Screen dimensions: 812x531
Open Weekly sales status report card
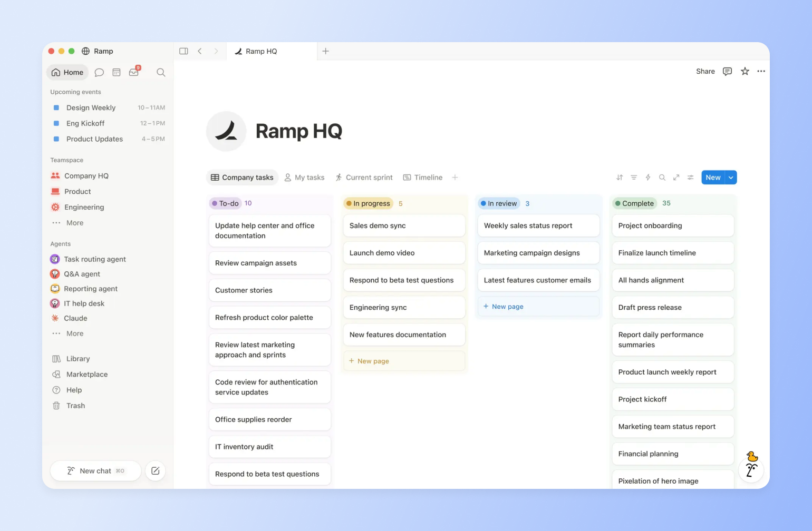538,225
